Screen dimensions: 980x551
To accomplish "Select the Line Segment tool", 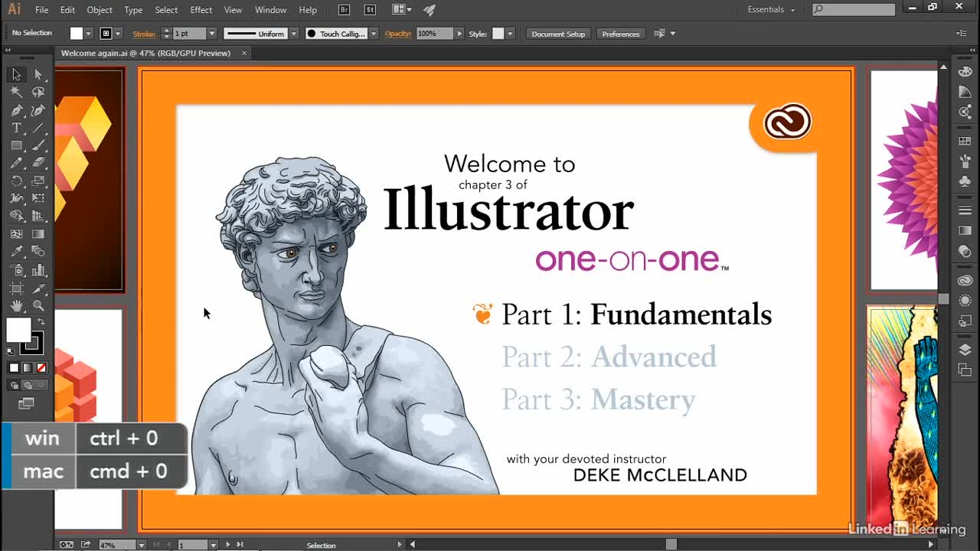I will tap(38, 128).
